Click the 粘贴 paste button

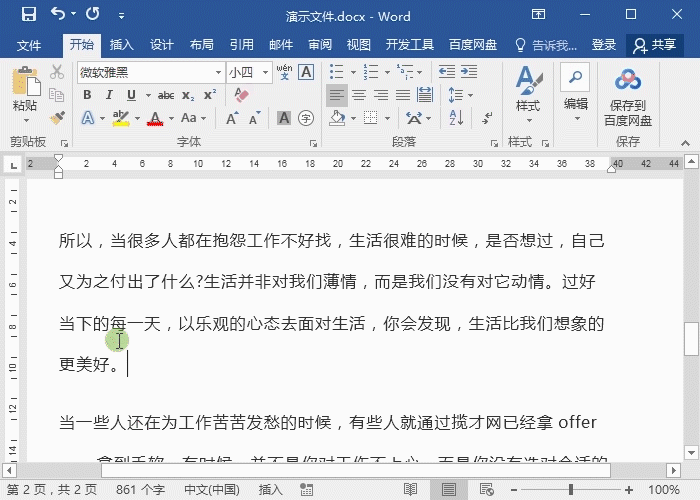tap(26, 94)
